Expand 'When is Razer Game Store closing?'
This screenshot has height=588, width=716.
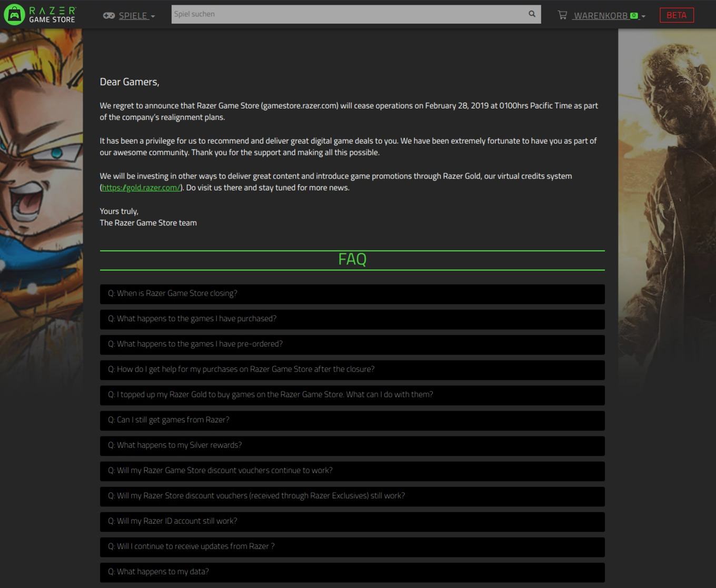tap(352, 294)
